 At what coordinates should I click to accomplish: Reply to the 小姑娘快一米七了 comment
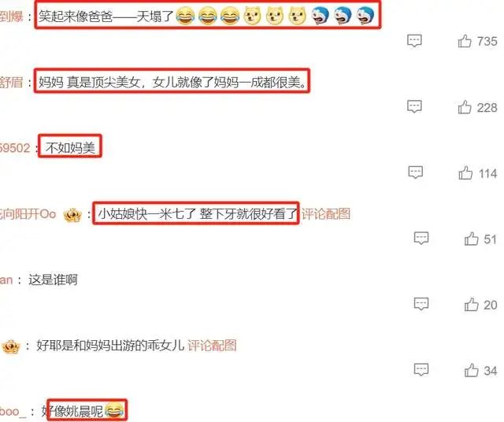[x=421, y=239]
